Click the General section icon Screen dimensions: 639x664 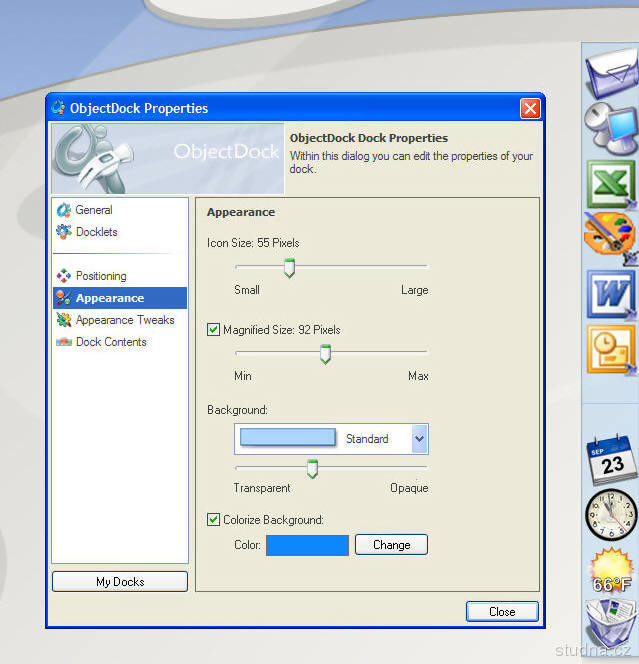(x=64, y=210)
